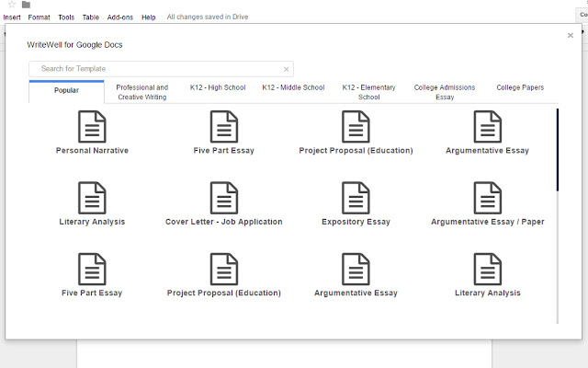This screenshot has height=368, width=588.
Task: Star the document with the star icon
Action: [12, 5]
